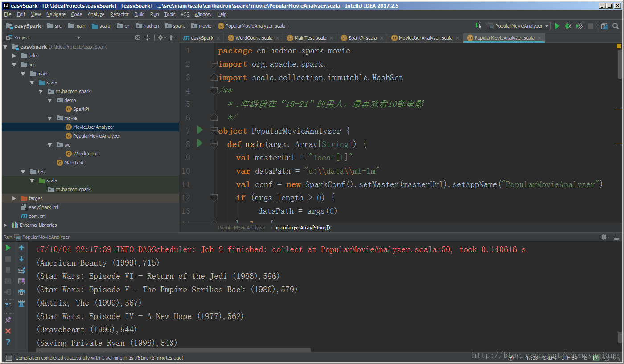This screenshot has height=364, width=624.
Task: Open the Analyze menu
Action: pos(96,14)
